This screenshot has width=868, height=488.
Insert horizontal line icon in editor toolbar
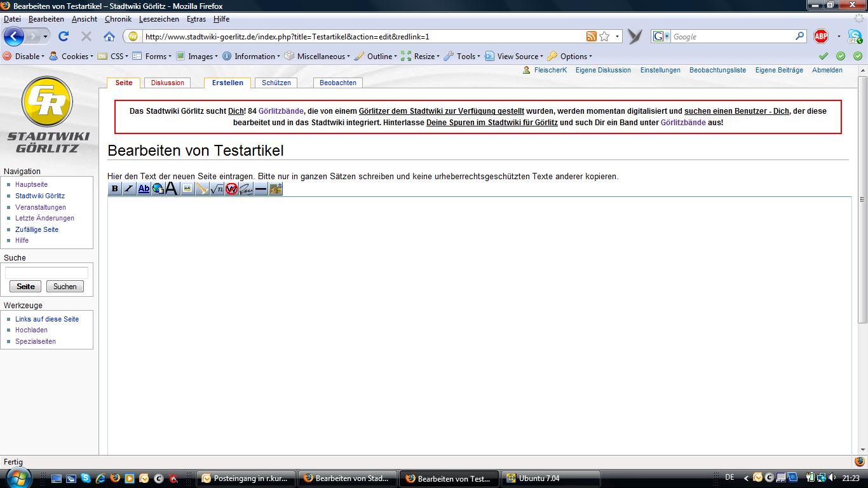coord(261,189)
